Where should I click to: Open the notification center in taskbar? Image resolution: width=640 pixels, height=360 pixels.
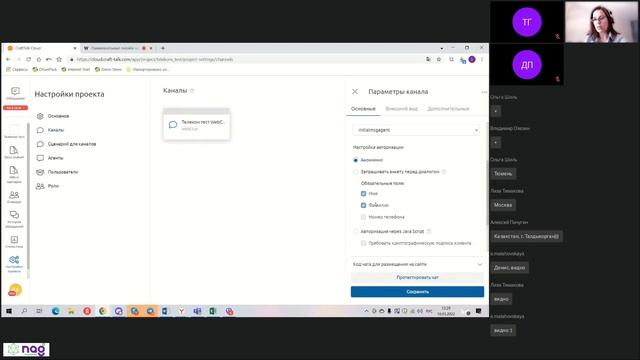[478, 311]
